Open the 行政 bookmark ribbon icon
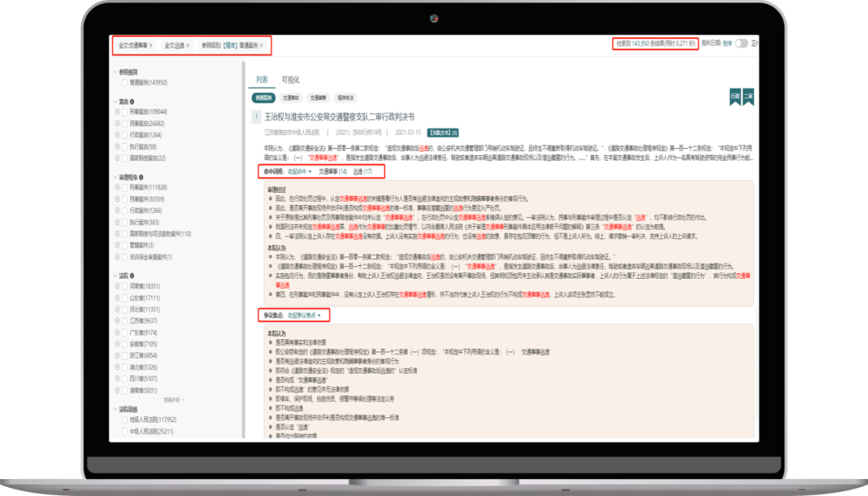This screenshot has height=496, width=868. pyautogui.click(x=735, y=96)
